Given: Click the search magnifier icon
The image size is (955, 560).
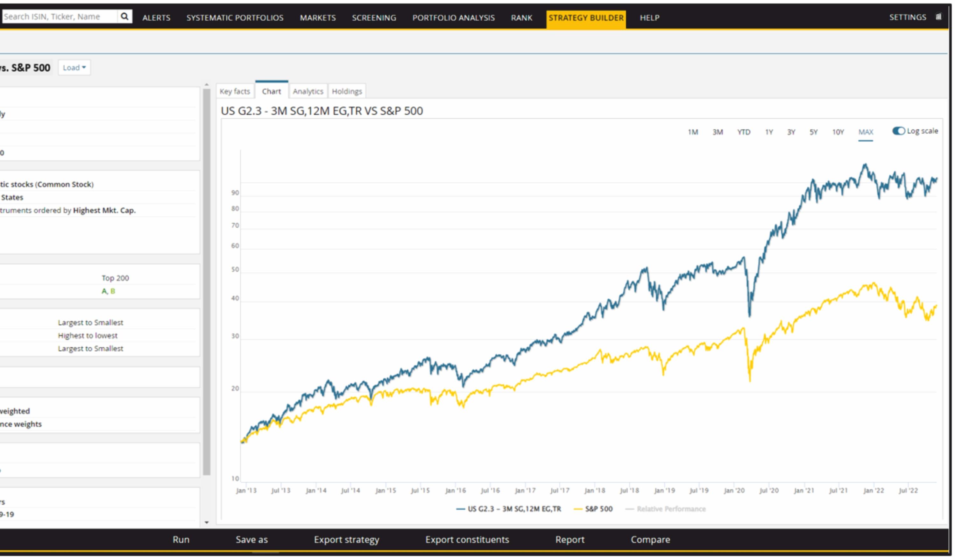Looking at the screenshot, I should click(124, 17).
